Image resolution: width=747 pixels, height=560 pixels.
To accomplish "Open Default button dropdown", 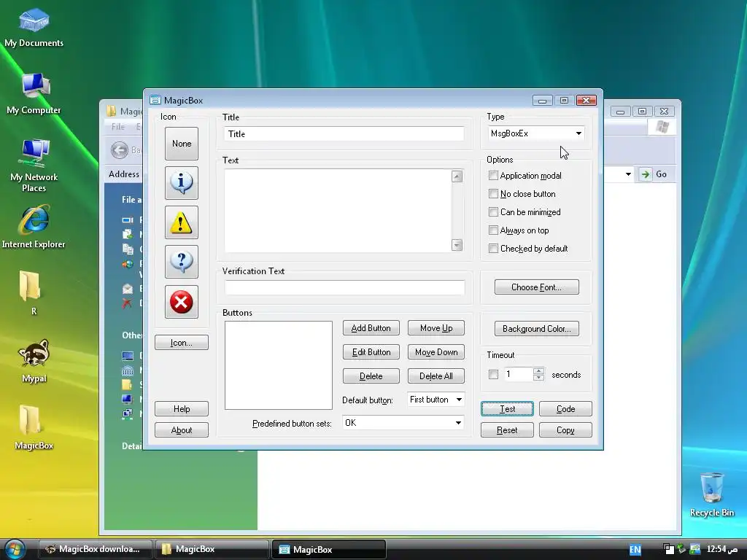I will click(436, 400).
